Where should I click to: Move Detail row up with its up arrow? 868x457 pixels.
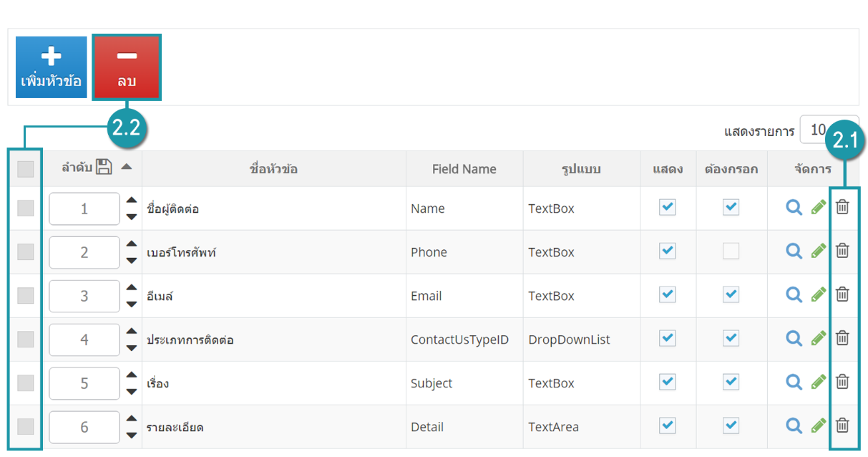(132, 419)
